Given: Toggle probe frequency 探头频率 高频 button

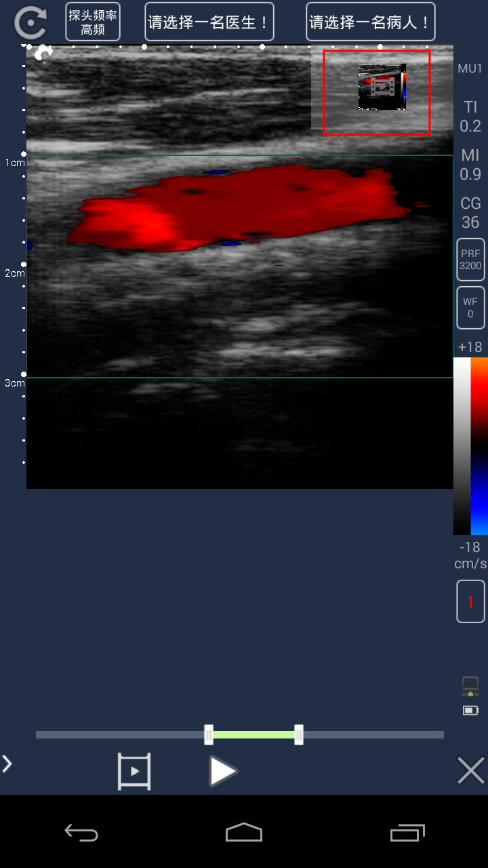Looking at the screenshot, I should coord(93,22).
